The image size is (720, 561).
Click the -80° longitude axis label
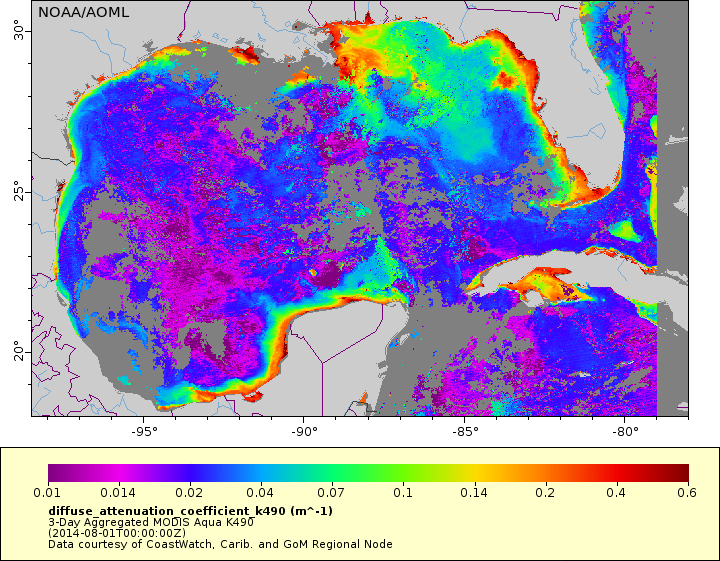tap(624, 432)
